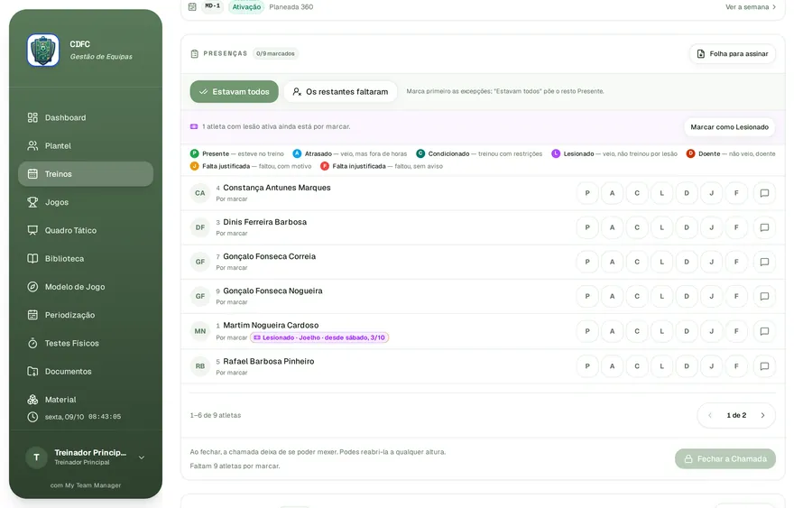The image size is (812, 508).
Task: Mark Gonçalo Fonseca Correia as Falta justificada (J)
Action: pos(712,262)
